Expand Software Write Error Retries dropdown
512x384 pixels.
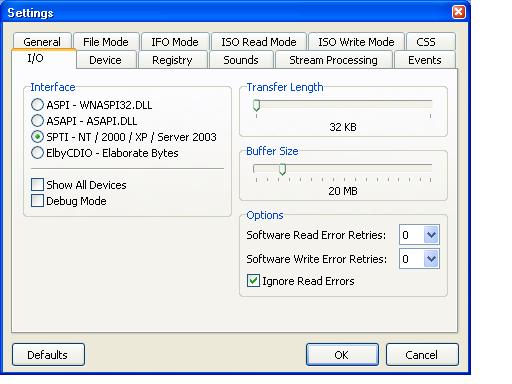(431, 259)
